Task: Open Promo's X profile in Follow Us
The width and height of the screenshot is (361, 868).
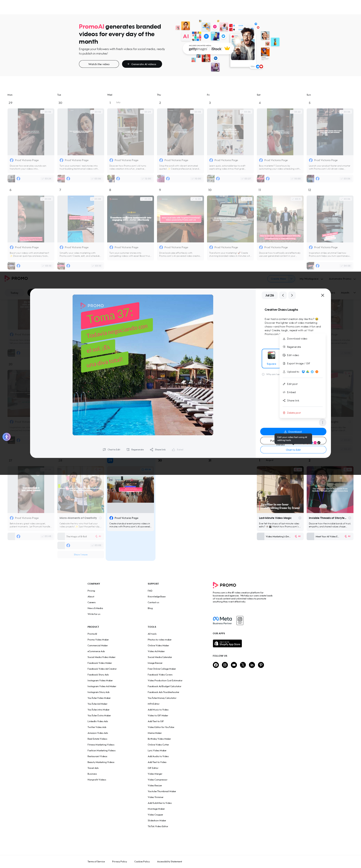Action: pyautogui.click(x=243, y=665)
